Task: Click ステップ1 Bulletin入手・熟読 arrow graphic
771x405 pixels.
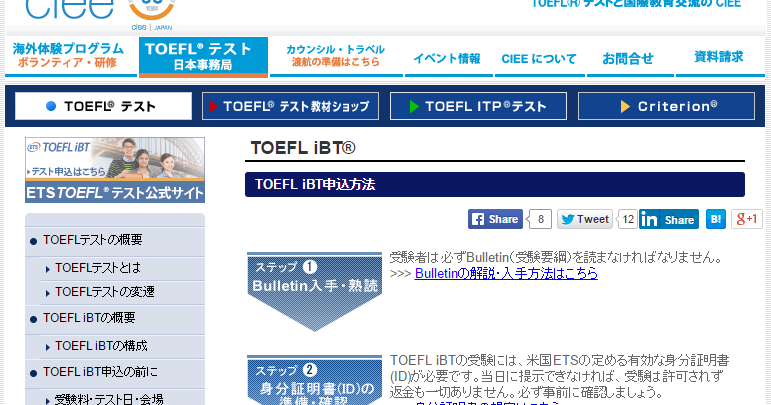Action: [x=314, y=291]
